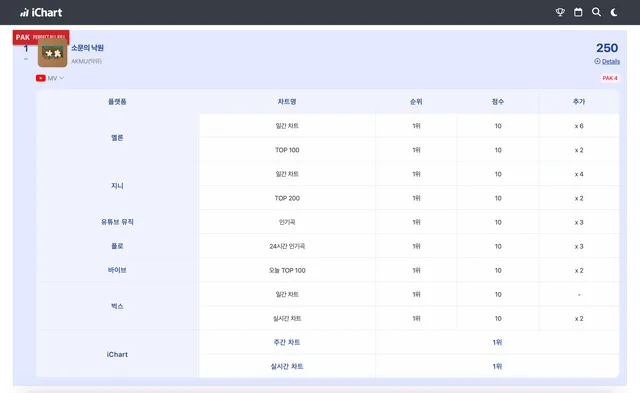The image size is (640, 393).
Task: Click the TOP 100 chart name
Action: point(287,150)
